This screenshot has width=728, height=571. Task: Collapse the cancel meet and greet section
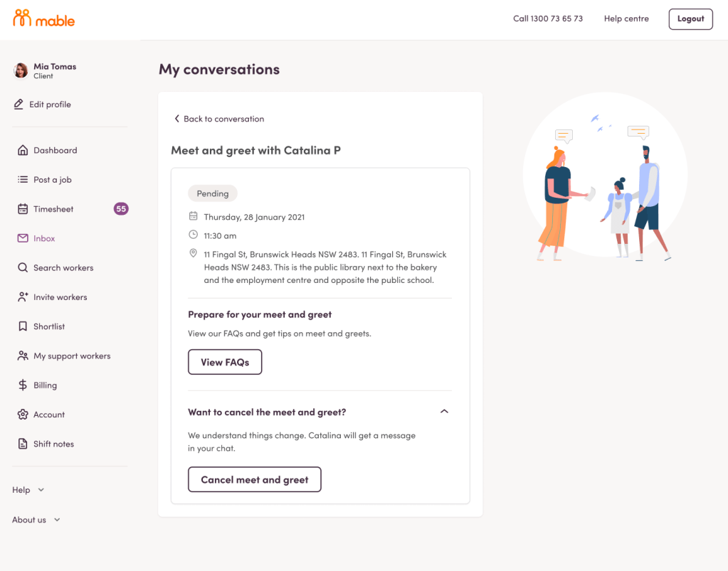(444, 412)
